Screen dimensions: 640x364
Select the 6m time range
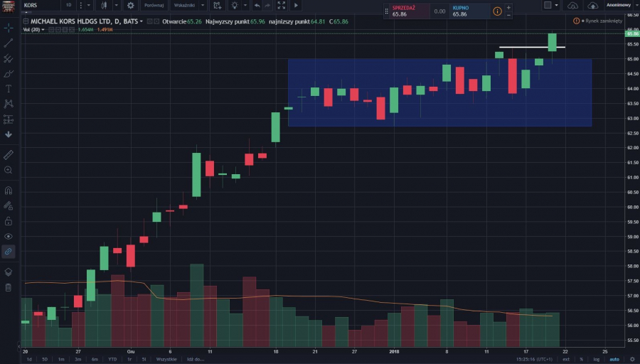95,359
